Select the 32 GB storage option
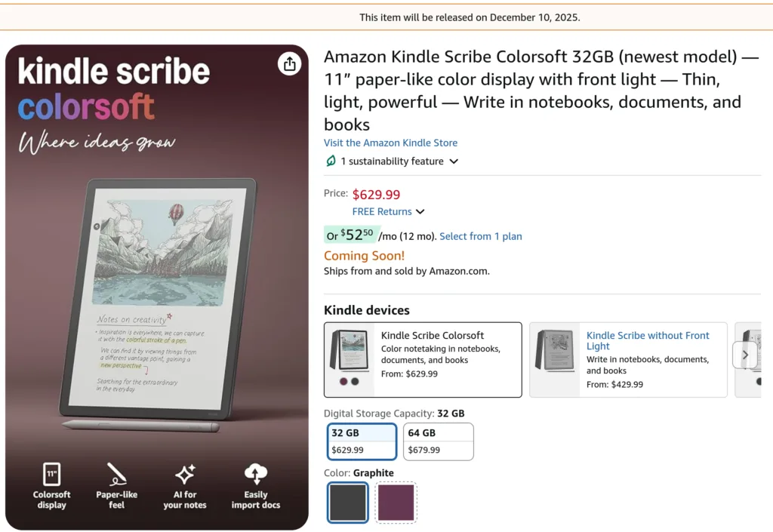 tap(362, 441)
